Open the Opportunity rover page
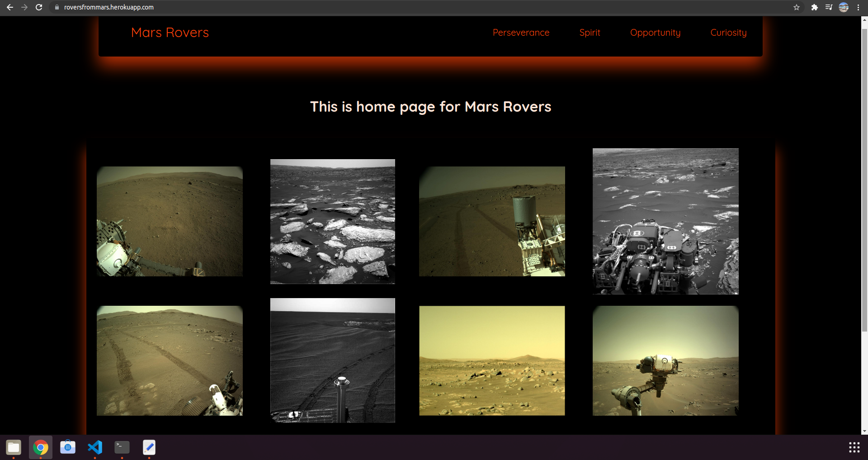Screen dimensions: 868x460 click(x=655, y=32)
